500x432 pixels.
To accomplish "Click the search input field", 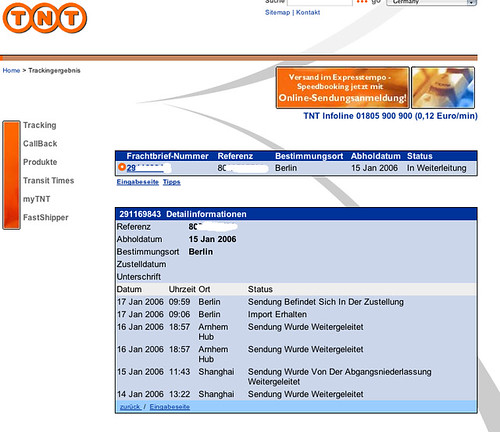I will 320,2.
